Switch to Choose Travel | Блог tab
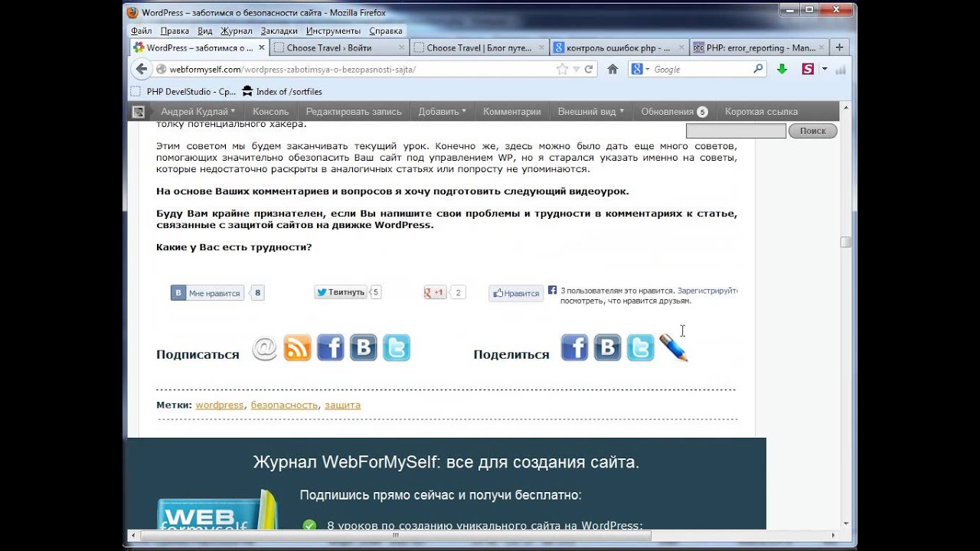980x551 pixels. tap(479, 47)
